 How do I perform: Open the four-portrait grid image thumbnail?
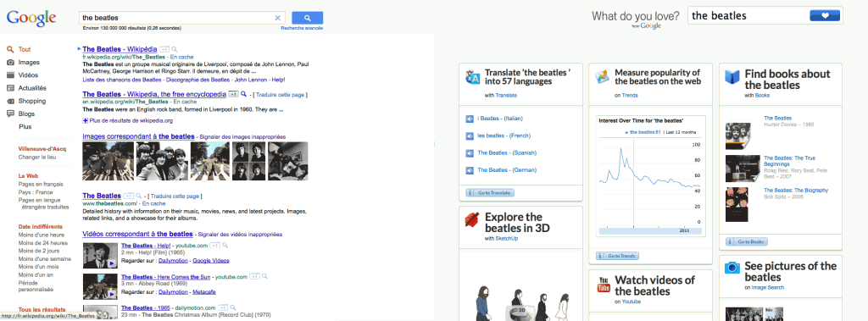coord(248,161)
